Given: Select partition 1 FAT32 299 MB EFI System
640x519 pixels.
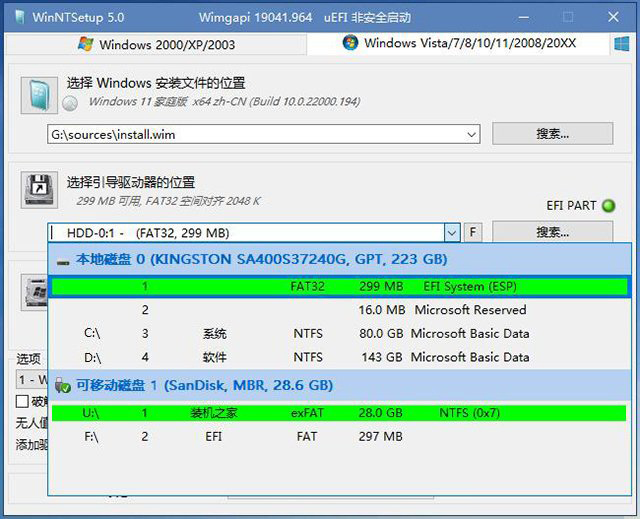Looking at the screenshot, I should (340, 286).
